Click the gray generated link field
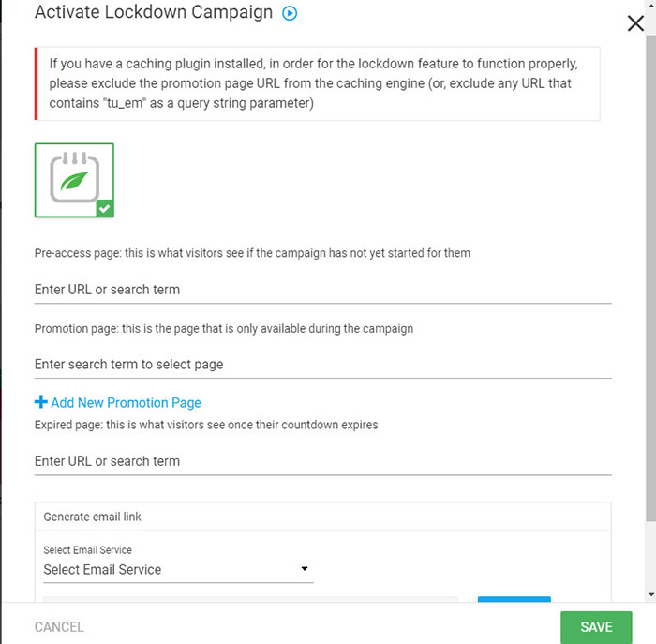 click(x=251, y=598)
